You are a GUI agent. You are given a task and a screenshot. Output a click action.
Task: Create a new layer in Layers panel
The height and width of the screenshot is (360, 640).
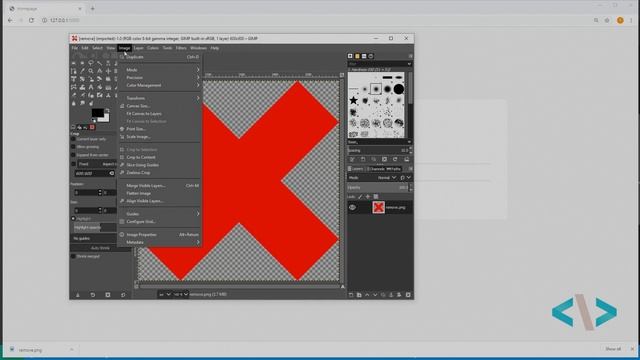[351, 295]
